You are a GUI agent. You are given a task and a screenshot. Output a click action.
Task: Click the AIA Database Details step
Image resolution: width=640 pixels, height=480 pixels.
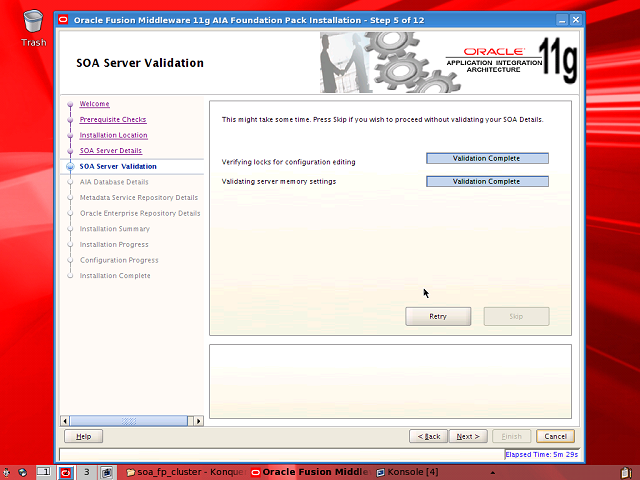(114, 182)
